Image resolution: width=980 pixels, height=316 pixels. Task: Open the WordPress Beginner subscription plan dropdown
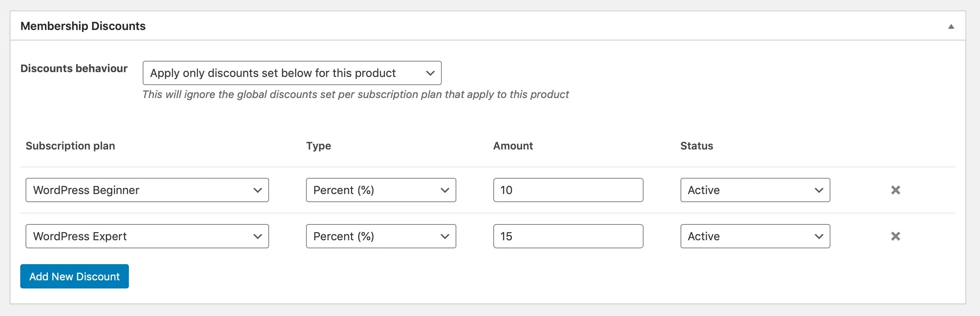pos(147,190)
